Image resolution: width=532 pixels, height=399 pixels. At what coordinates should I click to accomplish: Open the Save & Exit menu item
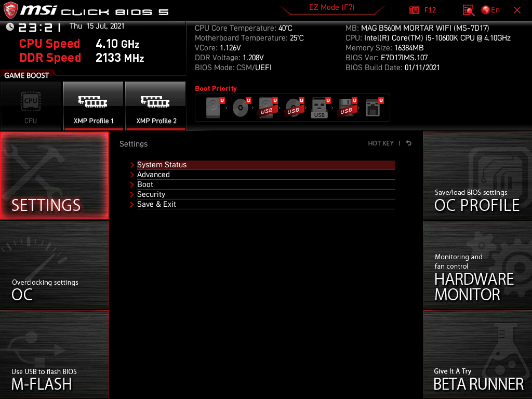156,204
